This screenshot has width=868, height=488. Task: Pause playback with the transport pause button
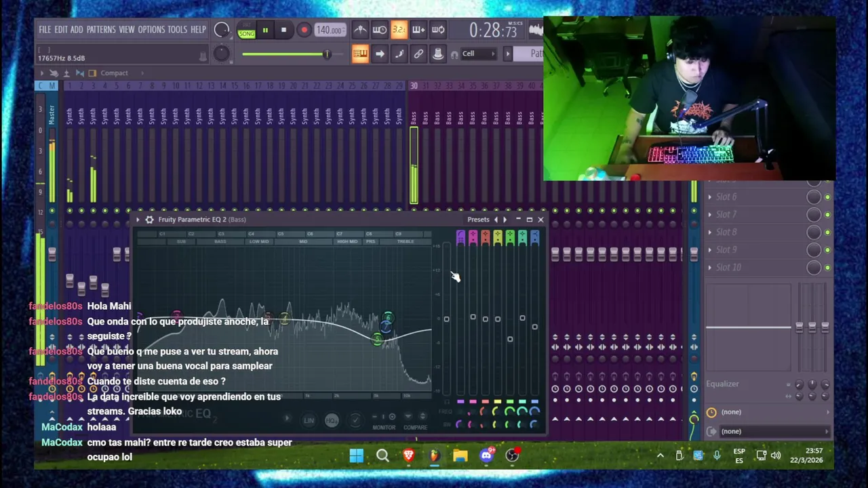pos(265,30)
